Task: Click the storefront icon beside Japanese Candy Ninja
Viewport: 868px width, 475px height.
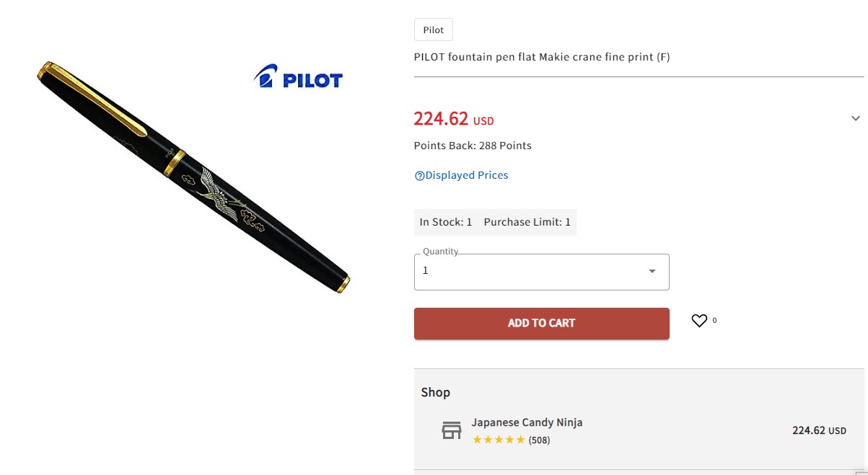Action: click(x=452, y=431)
